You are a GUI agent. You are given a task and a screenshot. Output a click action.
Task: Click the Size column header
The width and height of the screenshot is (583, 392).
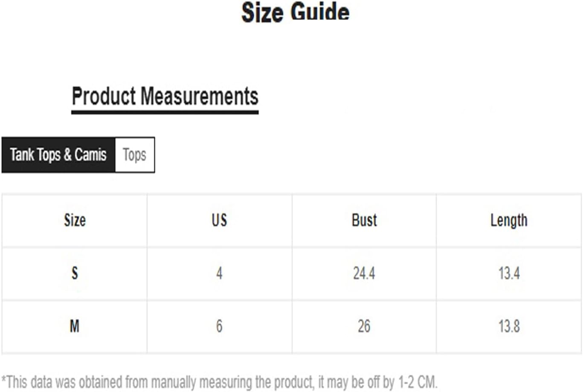click(x=75, y=220)
